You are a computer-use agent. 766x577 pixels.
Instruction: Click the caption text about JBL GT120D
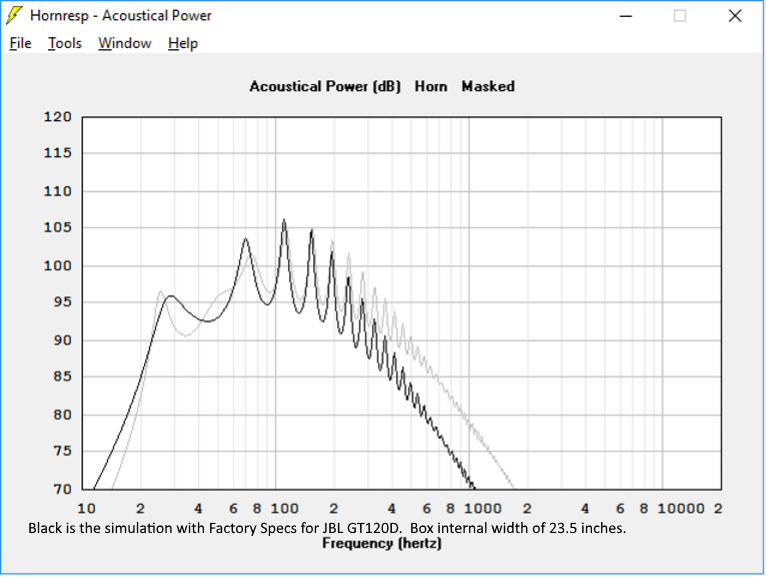coord(327,528)
